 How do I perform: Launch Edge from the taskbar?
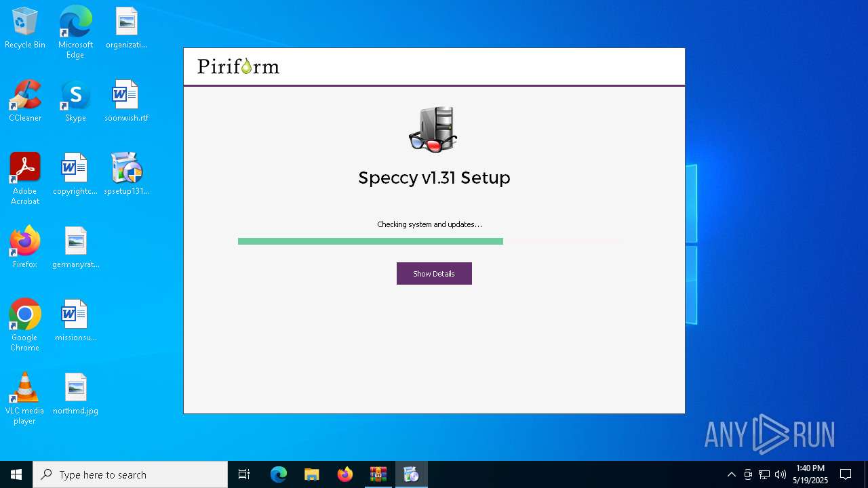point(279,474)
